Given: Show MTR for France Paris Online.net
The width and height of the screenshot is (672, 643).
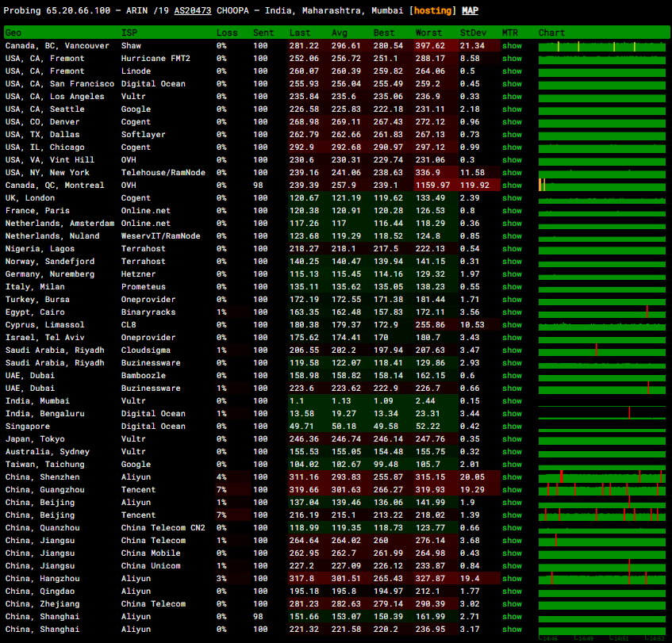Looking at the screenshot, I should pyautogui.click(x=512, y=211).
